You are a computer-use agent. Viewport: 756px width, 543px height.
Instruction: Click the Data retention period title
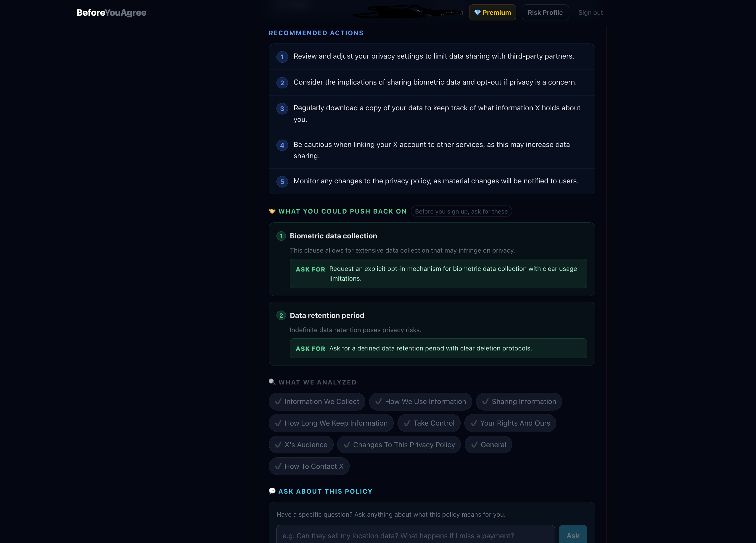(x=327, y=316)
